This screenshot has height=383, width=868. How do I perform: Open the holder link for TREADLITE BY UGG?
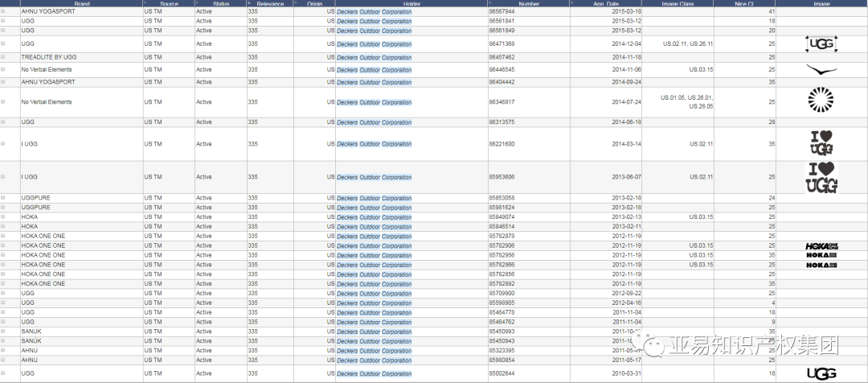click(375, 58)
